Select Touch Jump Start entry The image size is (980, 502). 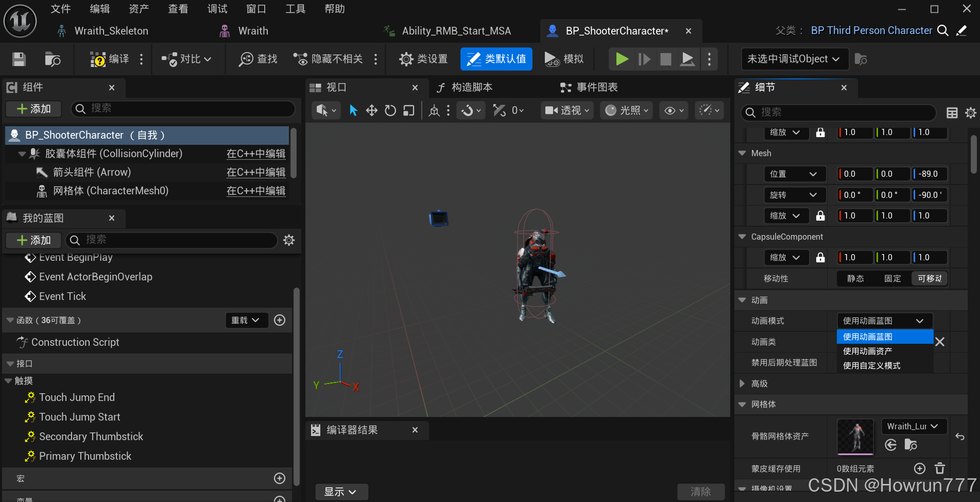[79, 417]
